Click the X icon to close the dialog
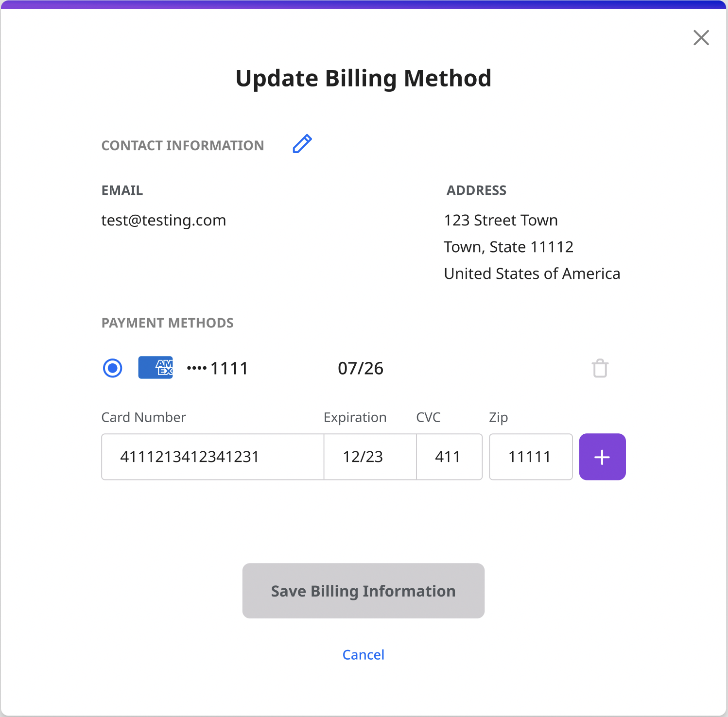The height and width of the screenshot is (717, 728). coord(701,38)
